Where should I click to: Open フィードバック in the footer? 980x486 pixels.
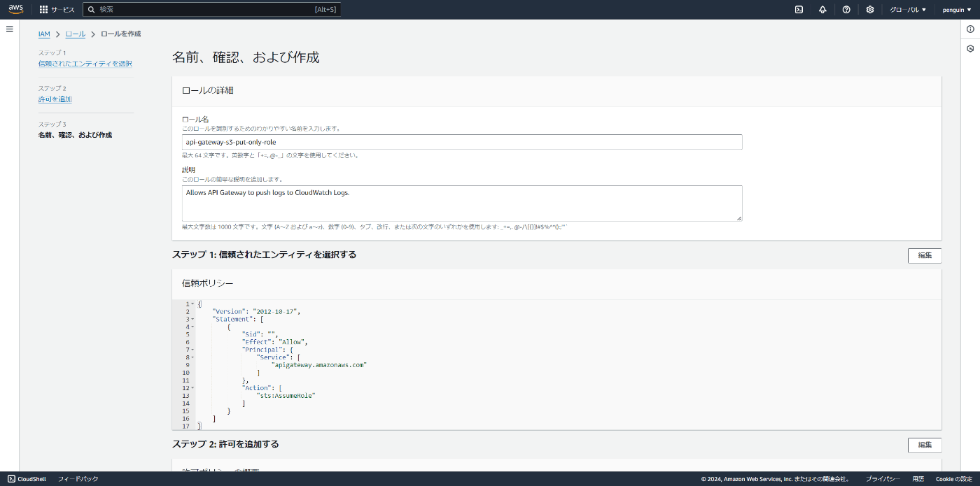tap(78, 479)
